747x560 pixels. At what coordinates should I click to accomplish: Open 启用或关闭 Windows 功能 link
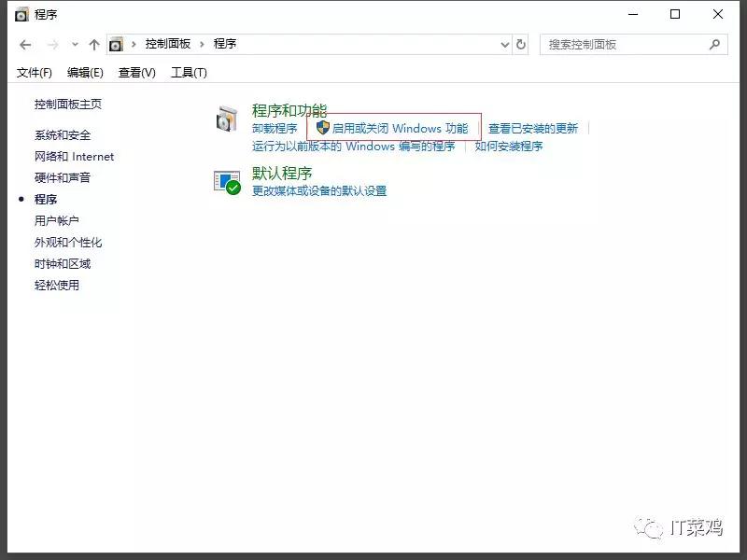pos(400,129)
